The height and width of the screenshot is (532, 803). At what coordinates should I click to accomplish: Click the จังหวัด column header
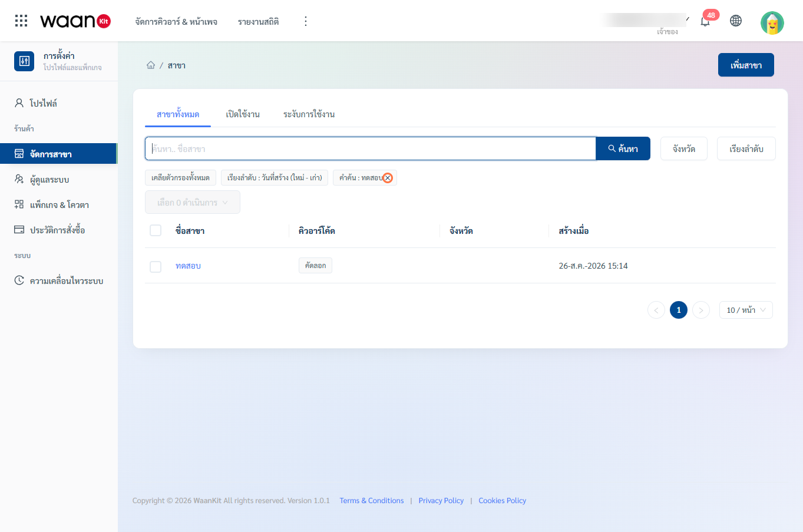coord(461,231)
